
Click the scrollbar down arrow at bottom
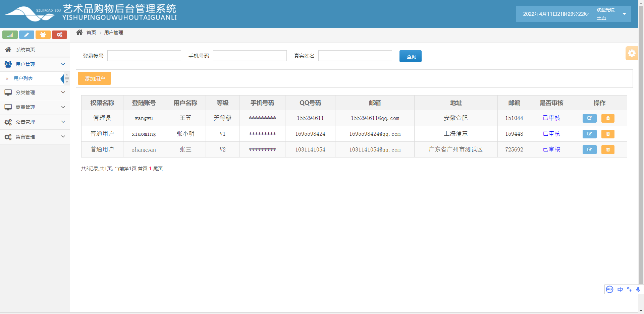[x=641, y=311]
